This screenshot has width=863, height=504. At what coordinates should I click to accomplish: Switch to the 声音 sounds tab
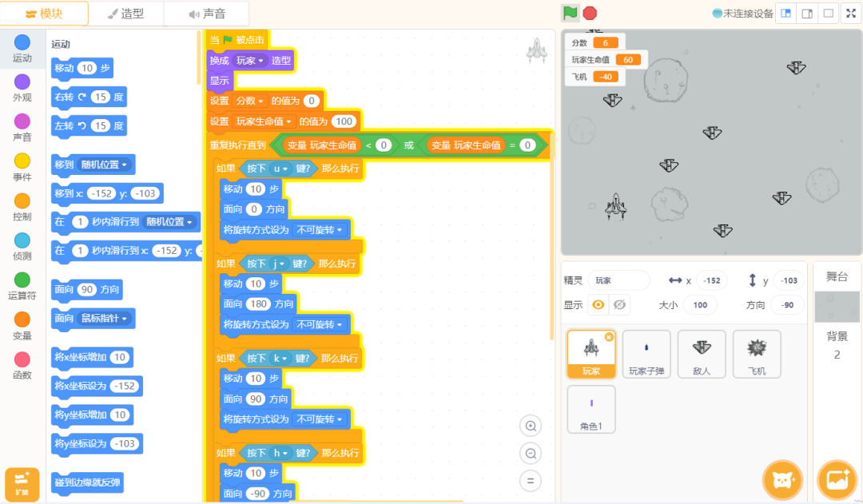[207, 14]
